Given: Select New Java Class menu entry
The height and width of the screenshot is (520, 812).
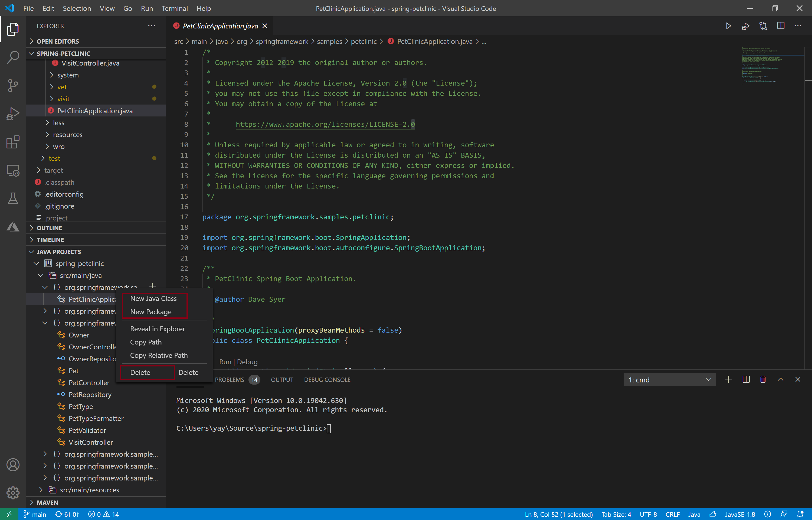Looking at the screenshot, I should click(x=153, y=298).
